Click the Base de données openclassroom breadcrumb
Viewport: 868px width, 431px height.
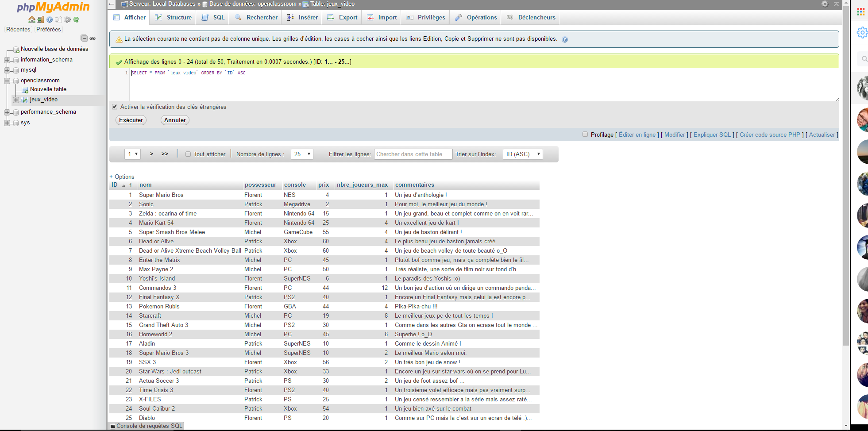(x=253, y=4)
